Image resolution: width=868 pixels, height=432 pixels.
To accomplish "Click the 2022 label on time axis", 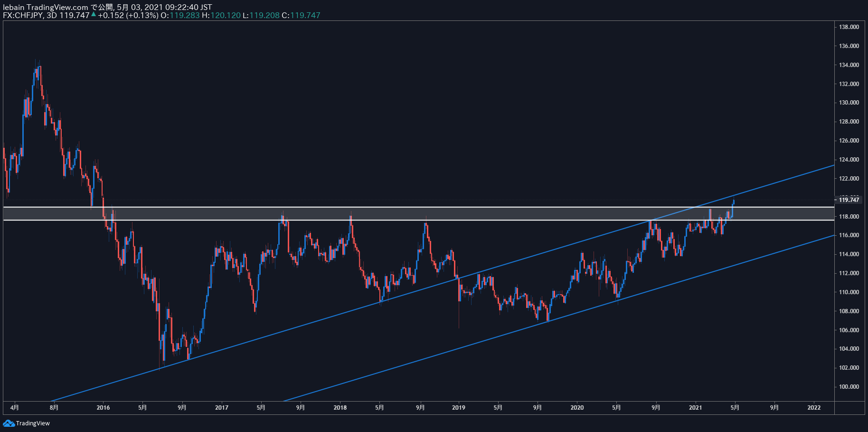I will coord(814,407).
